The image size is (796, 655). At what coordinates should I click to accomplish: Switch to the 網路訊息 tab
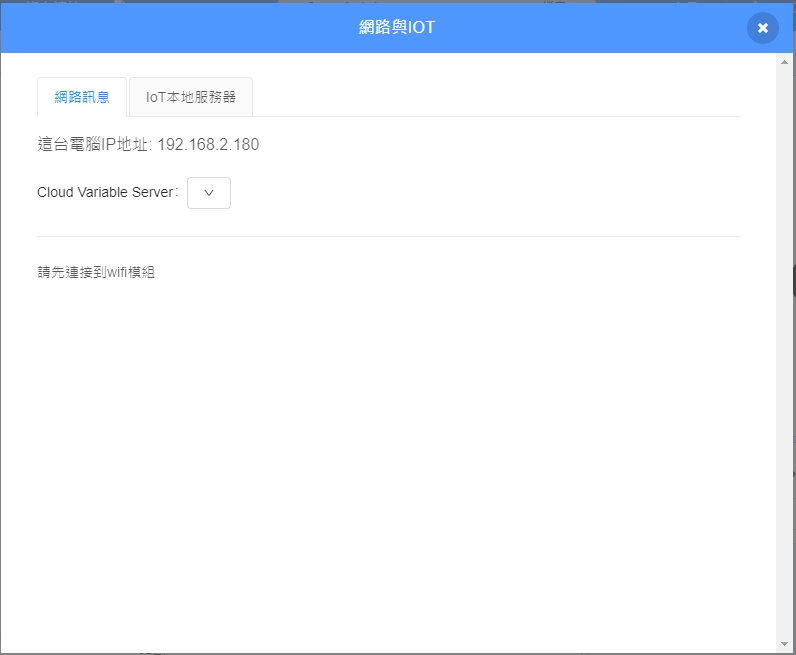pyautogui.click(x=82, y=98)
